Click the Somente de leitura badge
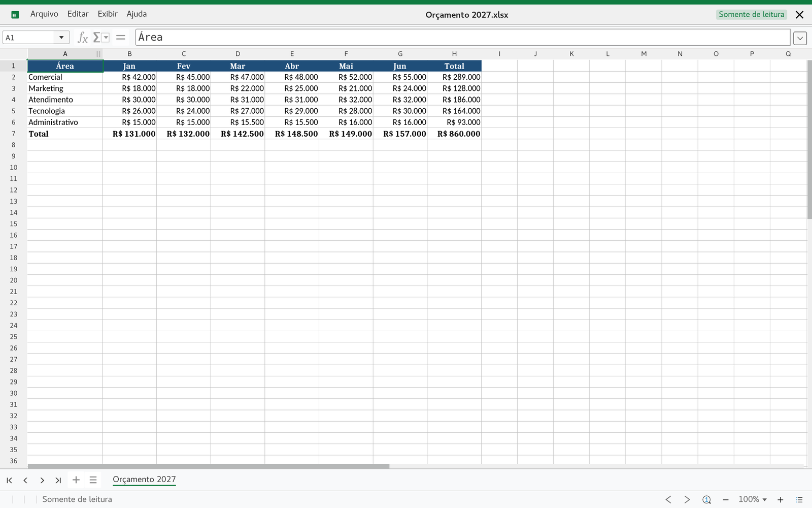This screenshot has width=812, height=508. (752, 15)
